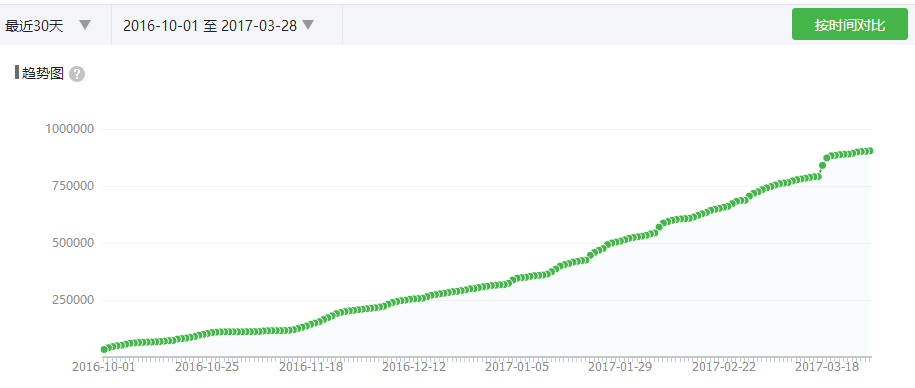The height and width of the screenshot is (388, 915).
Task: Click the 2017-02-22 x-axis date label
Action: pos(724,367)
